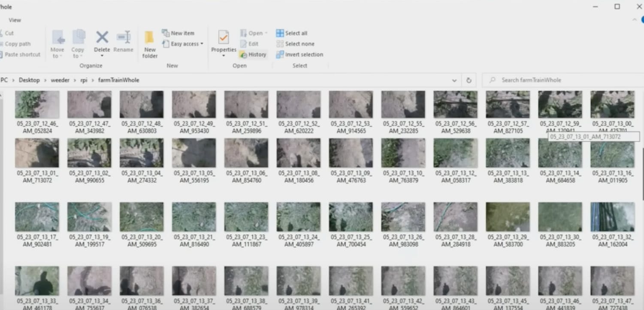This screenshot has height=310, width=644.
Task: Click Select none in the ribbon
Action: (295, 44)
